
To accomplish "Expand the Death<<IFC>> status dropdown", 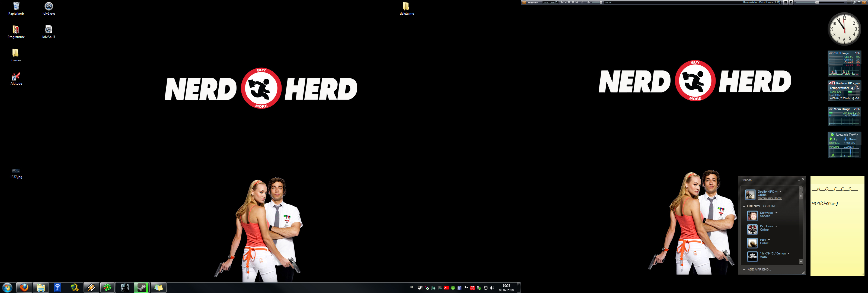I will pyautogui.click(x=780, y=192).
